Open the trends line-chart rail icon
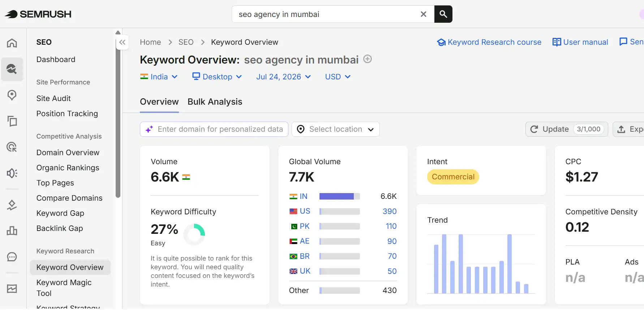The width and height of the screenshot is (644, 310). pyautogui.click(x=12, y=289)
